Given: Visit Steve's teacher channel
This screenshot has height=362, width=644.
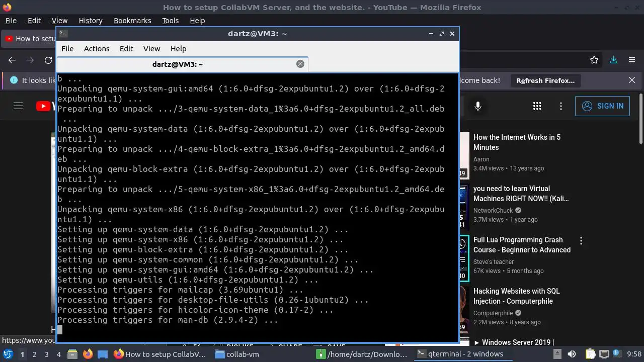Looking at the screenshot, I should [494, 262].
